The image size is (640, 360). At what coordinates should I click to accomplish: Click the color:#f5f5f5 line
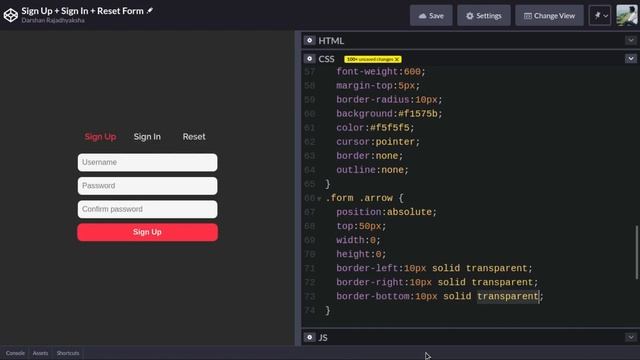point(375,128)
